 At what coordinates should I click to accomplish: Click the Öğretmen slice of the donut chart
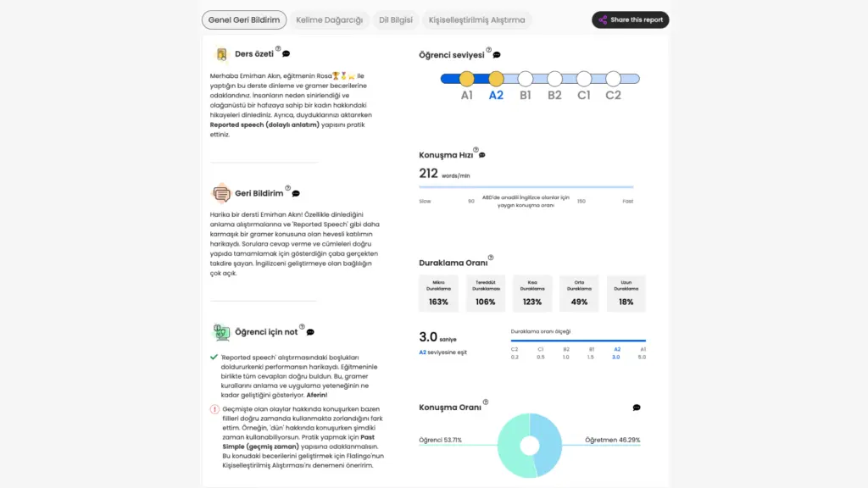tap(548, 441)
